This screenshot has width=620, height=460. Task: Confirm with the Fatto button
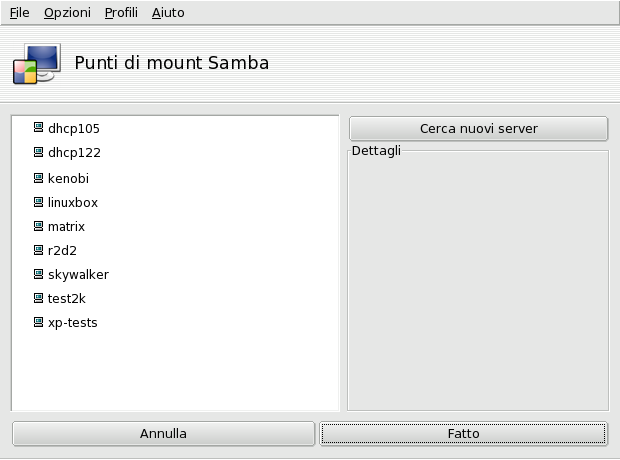pos(464,434)
